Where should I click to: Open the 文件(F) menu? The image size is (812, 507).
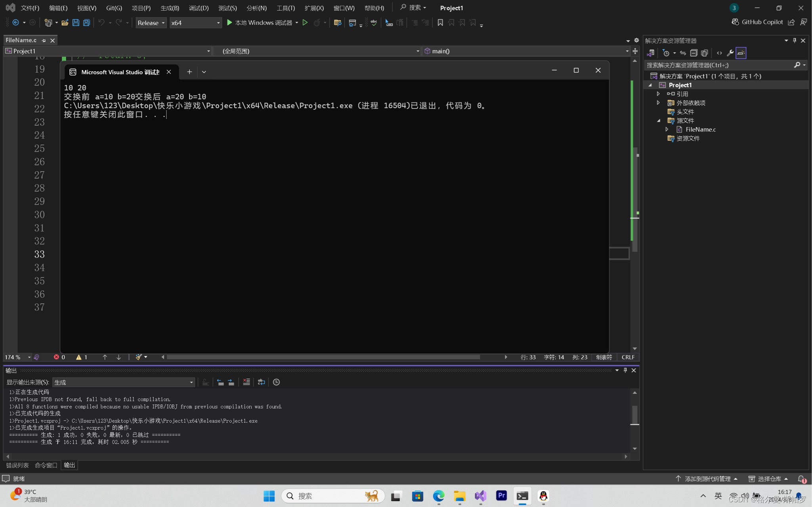pyautogui.click(x=30, y=8)
